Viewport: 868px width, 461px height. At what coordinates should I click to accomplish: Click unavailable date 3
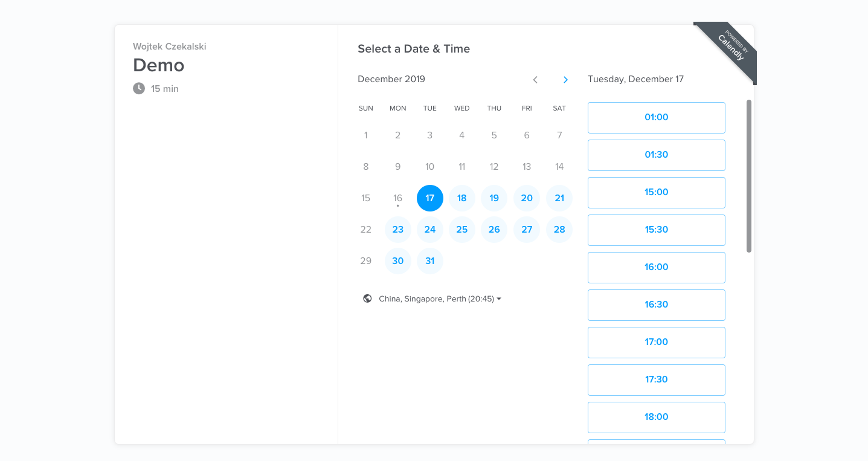[x=430, y=135]
